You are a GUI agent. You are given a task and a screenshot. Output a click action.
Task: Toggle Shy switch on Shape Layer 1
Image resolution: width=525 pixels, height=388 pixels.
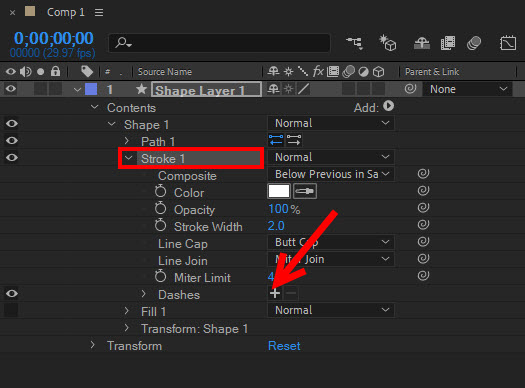tap(273, 89)
